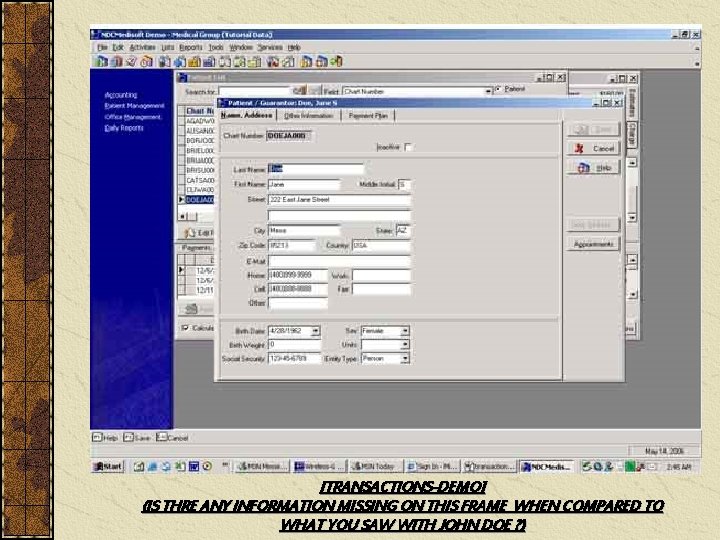Open the Reports menu

pyautogui.click(x=191, y=47)
